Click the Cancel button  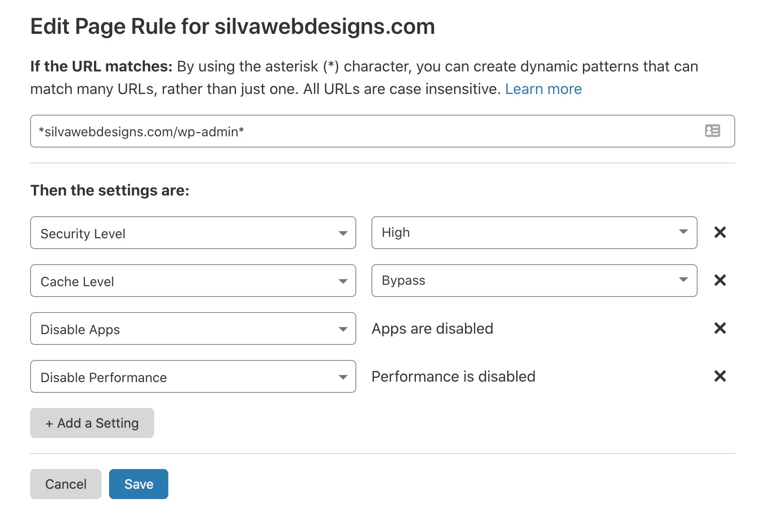pos(66,484)
